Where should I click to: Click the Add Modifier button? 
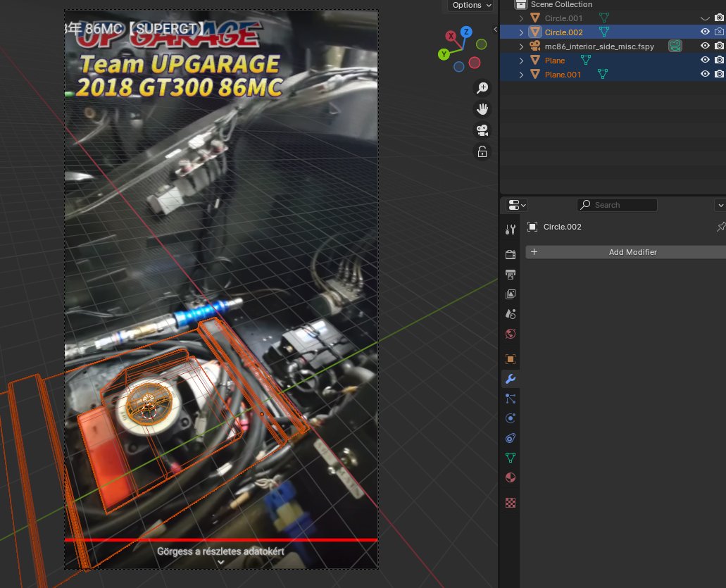point(625,252)
